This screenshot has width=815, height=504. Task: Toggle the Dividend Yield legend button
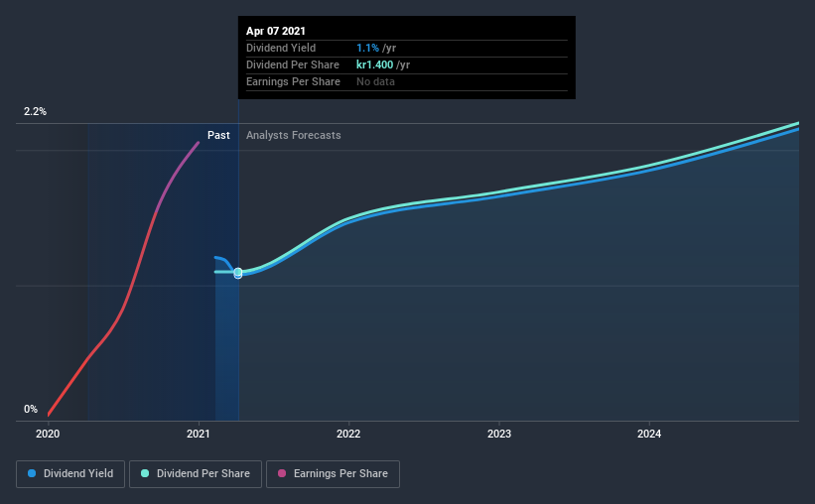[70, 474]
